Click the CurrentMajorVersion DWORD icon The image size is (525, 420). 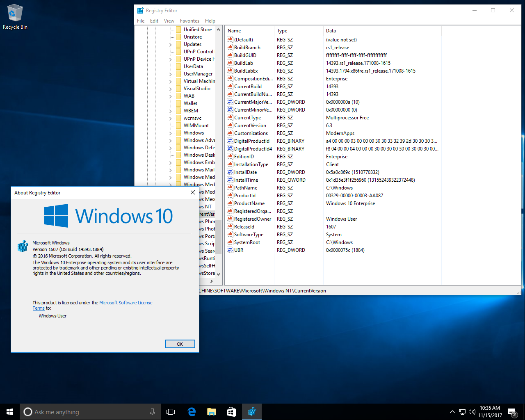[230, 102]
